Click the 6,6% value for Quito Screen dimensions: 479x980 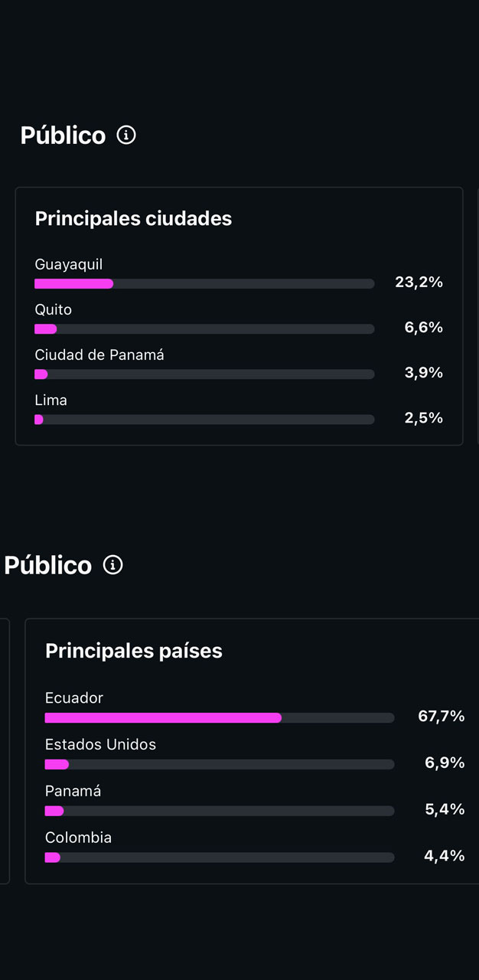point(423,328)
